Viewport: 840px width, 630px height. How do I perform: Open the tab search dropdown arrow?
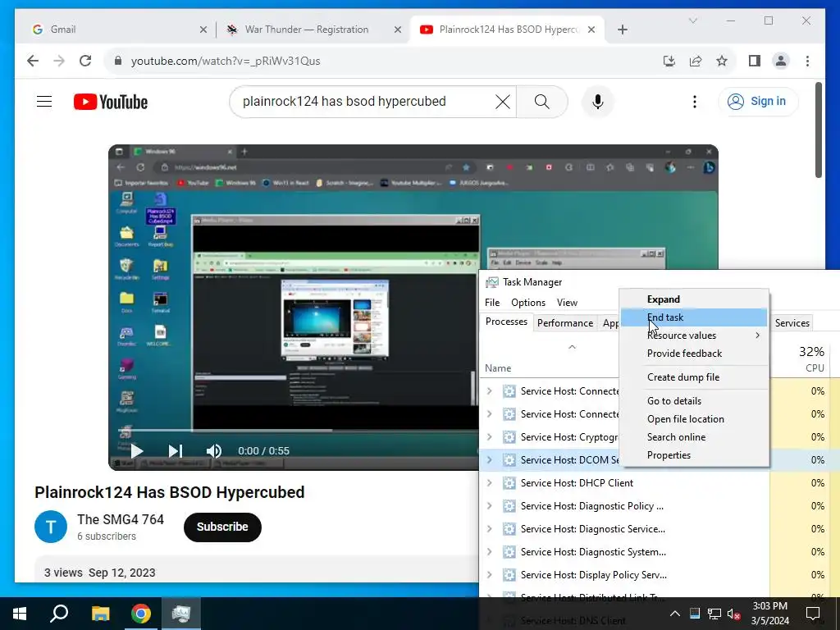692,21
